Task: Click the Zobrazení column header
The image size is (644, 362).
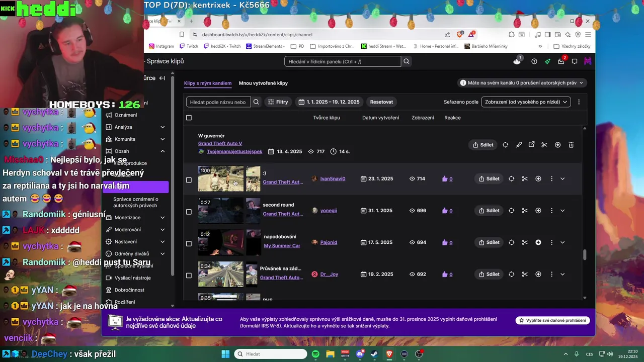Action: [x=423, y=118]
